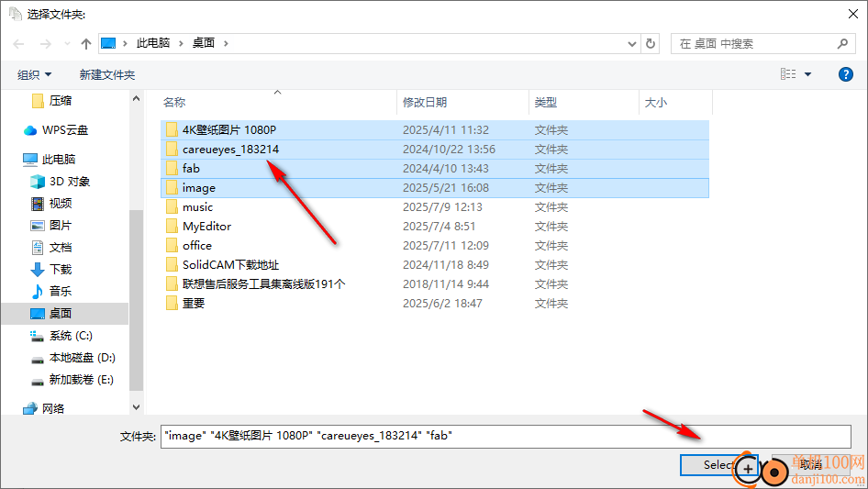The height and width of the screenshot is (489, 868).
Task: Click folder icon of MyEditor row
Action: [x=172, y=227]
